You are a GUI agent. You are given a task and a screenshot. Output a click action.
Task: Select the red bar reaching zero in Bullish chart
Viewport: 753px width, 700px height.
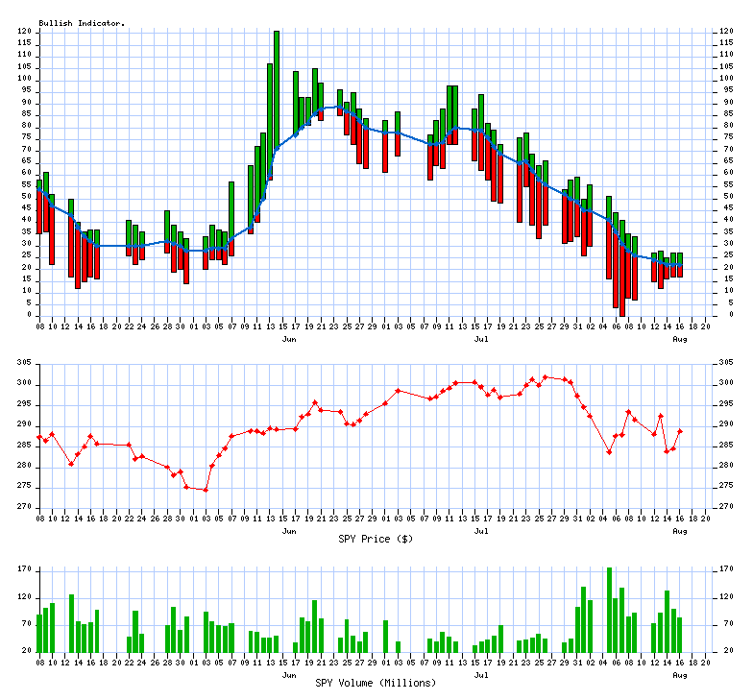pos(621,288)
